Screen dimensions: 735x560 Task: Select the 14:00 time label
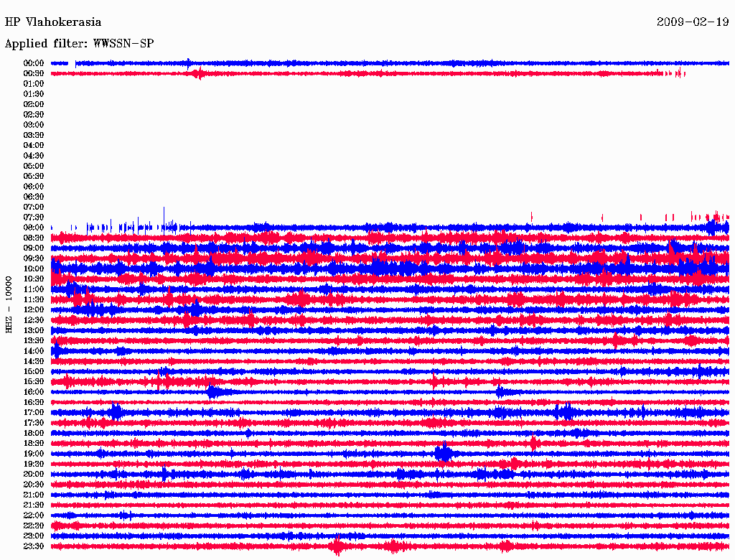point(33,351)
